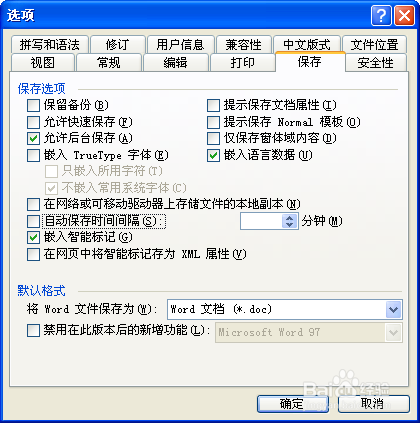Click the 取消 button
The image size is (420, 423).
374,404
